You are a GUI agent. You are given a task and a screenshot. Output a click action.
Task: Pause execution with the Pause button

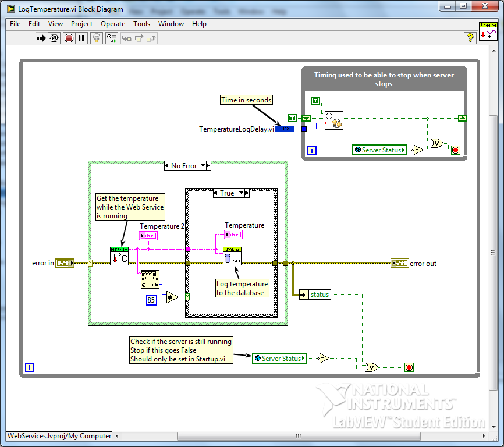click(81, 38)
